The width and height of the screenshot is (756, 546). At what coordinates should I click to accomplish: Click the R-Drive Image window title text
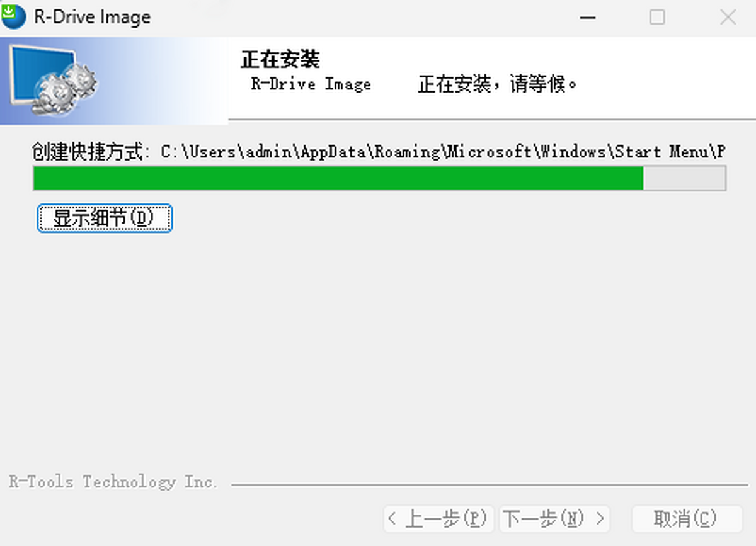tap(93, 17)
